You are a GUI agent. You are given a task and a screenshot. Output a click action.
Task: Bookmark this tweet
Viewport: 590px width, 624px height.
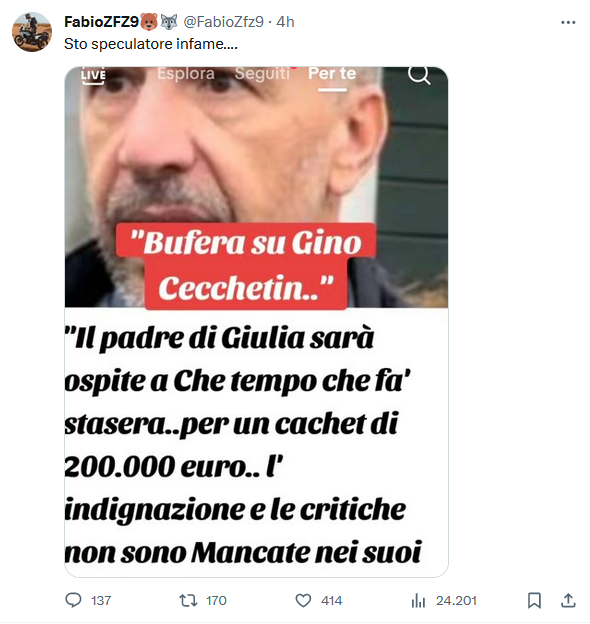pos(534,601)
